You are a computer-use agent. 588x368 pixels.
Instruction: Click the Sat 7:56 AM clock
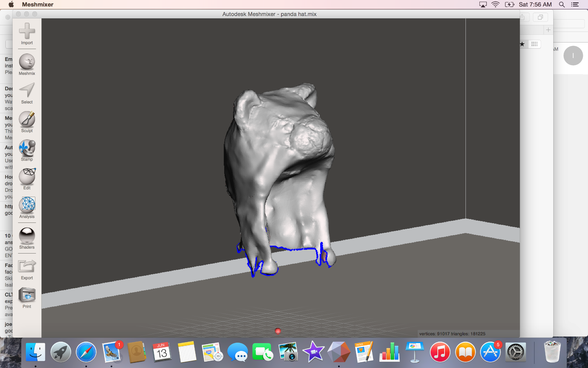pos(535,4)
